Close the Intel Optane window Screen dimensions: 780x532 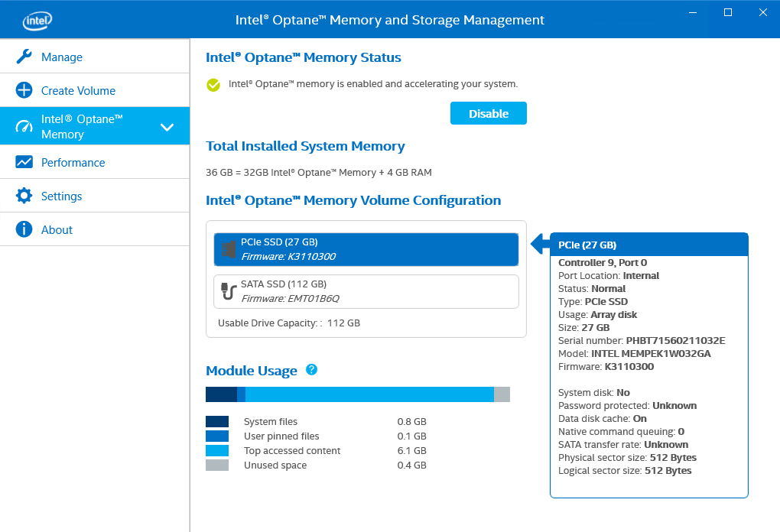point(763,12)
